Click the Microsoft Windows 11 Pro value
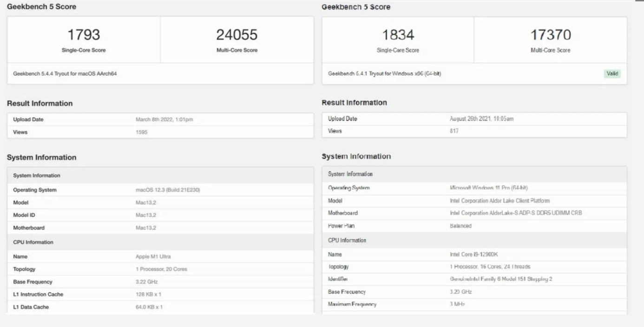644x327 pixels. [488, 188]
